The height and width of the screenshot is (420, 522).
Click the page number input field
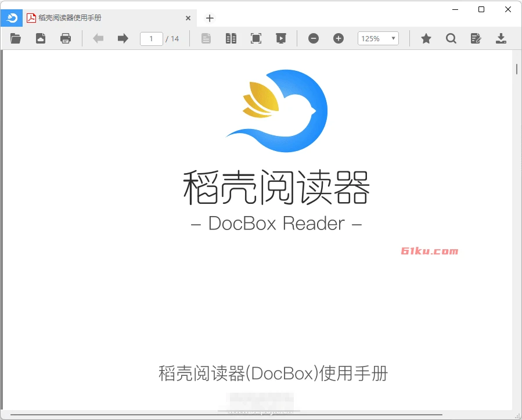151,39
